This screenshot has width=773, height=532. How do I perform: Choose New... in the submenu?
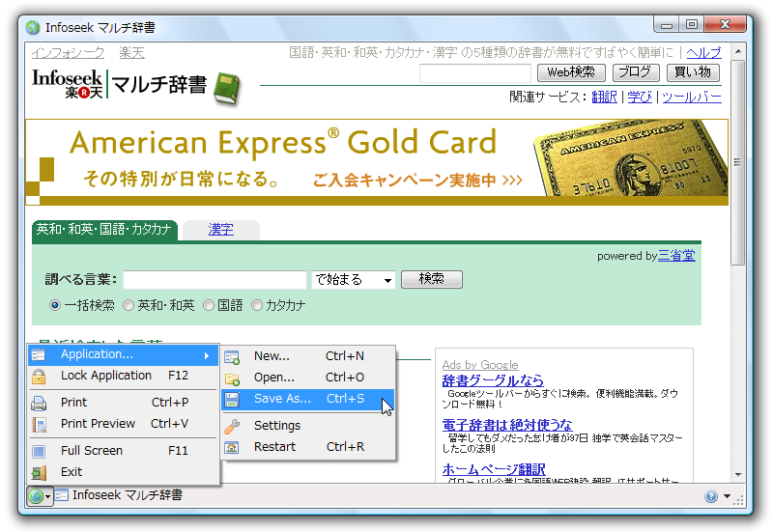click(x=308, y=356)
